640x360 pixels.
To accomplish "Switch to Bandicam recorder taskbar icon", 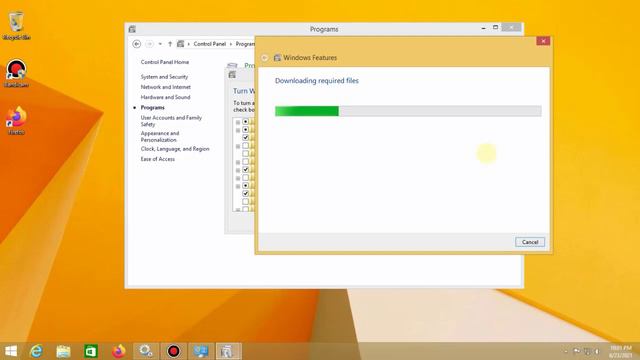I will 173,351.
